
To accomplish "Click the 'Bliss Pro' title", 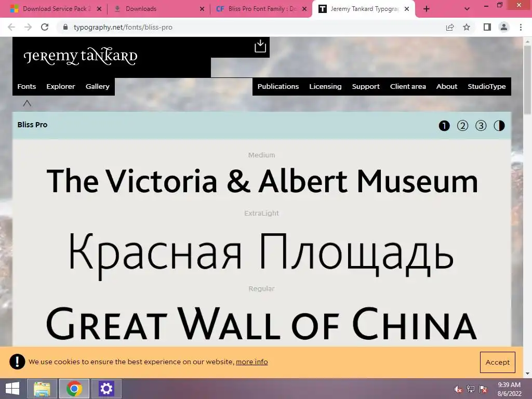I will pyautogui.click(x=32, y=125).
